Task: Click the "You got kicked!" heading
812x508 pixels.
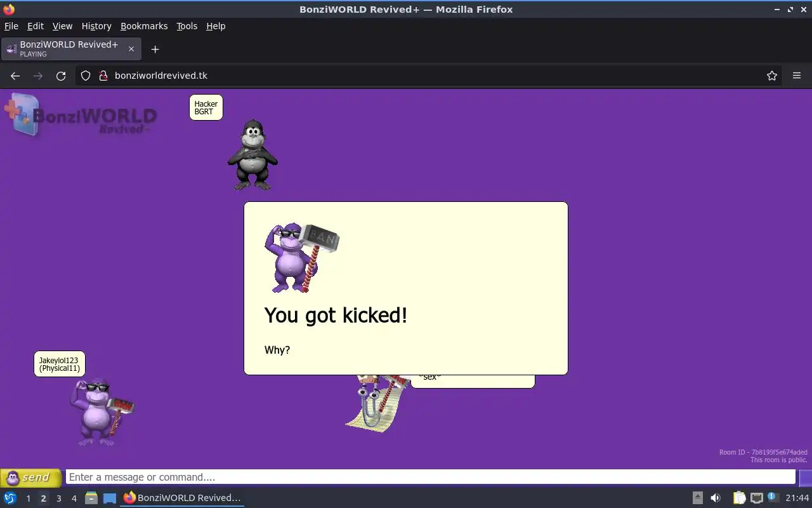Action: click(336, 315)
